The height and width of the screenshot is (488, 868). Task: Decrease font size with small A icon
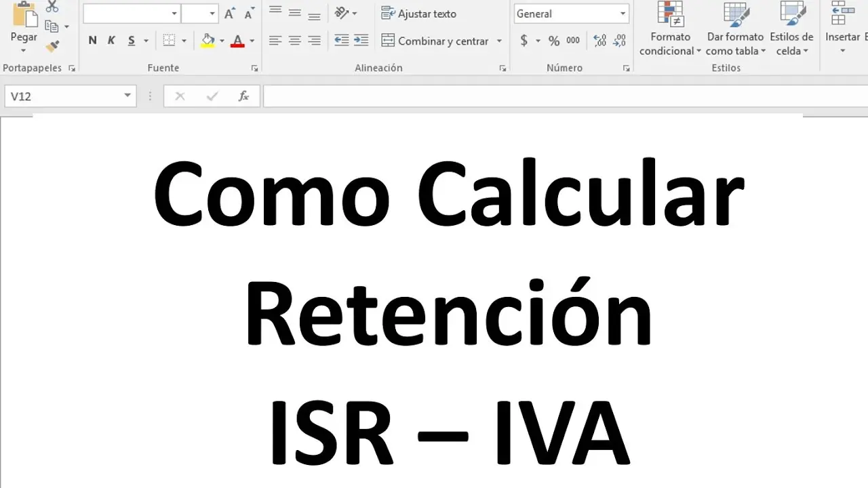point(250,14)
